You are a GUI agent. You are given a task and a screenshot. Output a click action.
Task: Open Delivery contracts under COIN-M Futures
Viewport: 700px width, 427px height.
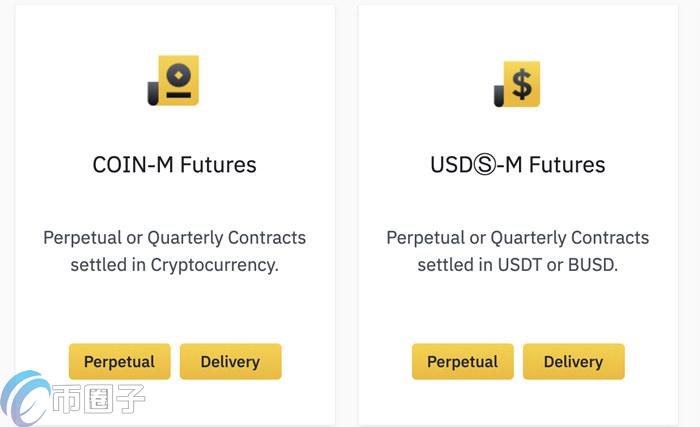tap(230, 361)
